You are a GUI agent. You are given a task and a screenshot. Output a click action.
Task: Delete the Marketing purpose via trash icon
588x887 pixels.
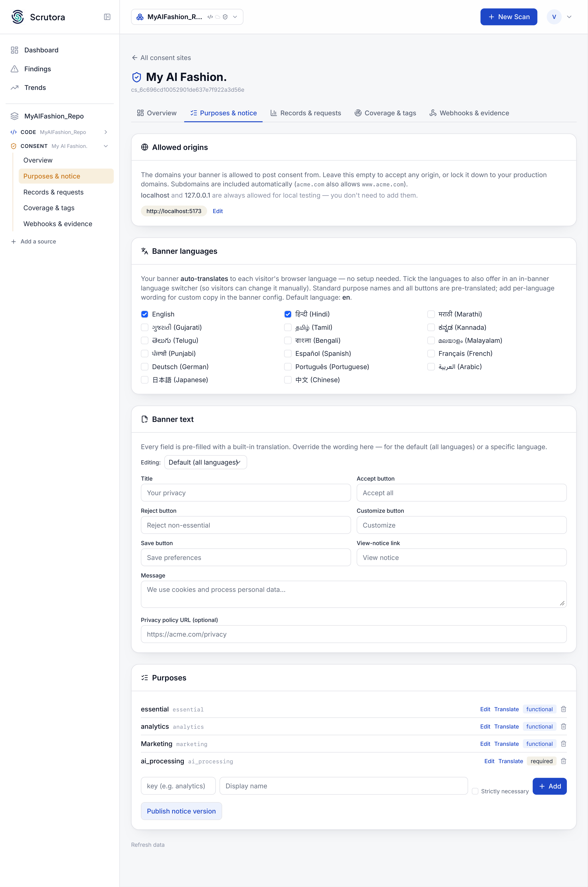tap(563, 744)
